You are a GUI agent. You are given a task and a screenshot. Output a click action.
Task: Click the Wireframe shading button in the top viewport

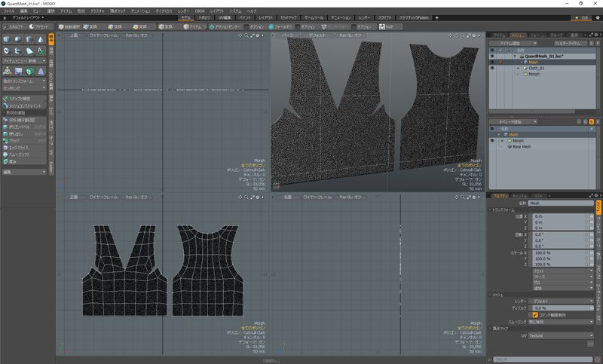(x=103, y=35)
